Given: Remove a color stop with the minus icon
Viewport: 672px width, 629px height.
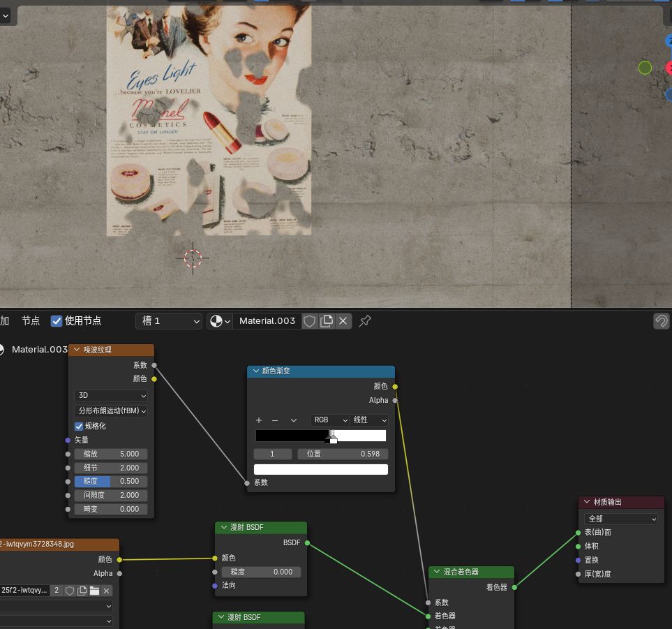Looking at the screenshot, I should (x=275, y=420).
